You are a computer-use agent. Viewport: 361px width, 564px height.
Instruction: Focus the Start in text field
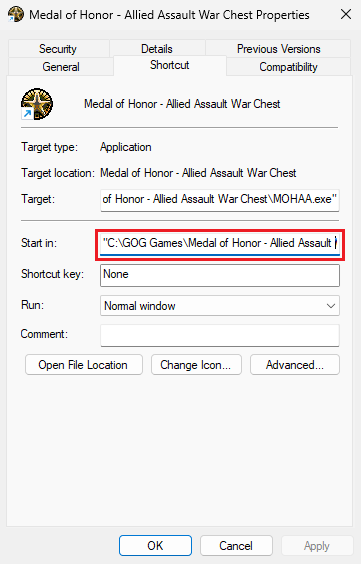pos(220,244)
